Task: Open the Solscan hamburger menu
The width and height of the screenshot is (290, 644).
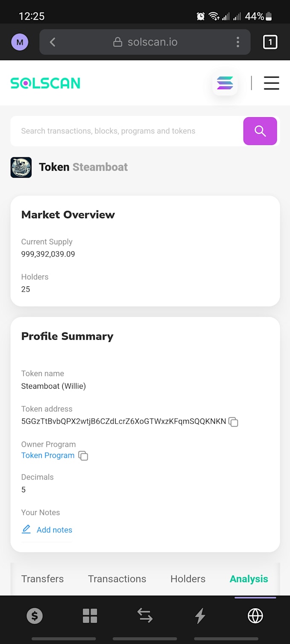Action: click(x=272, y=83)
